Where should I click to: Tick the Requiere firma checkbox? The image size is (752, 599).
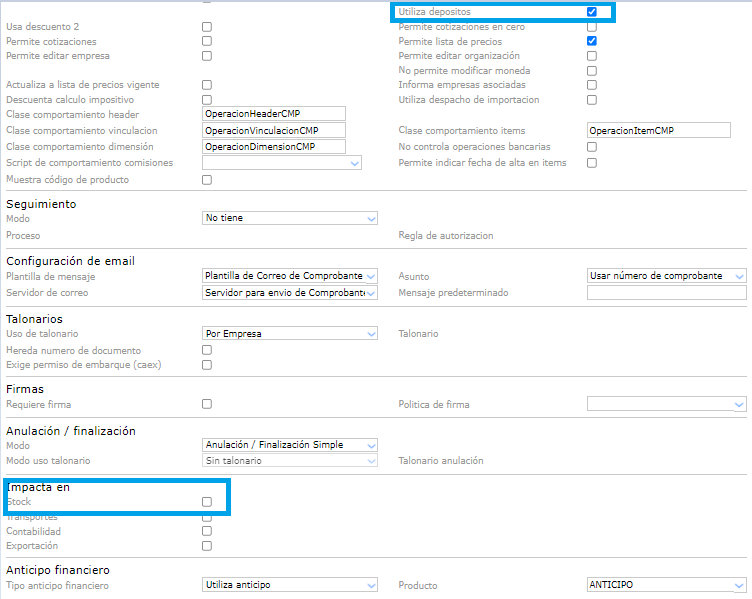click(207, 405)
